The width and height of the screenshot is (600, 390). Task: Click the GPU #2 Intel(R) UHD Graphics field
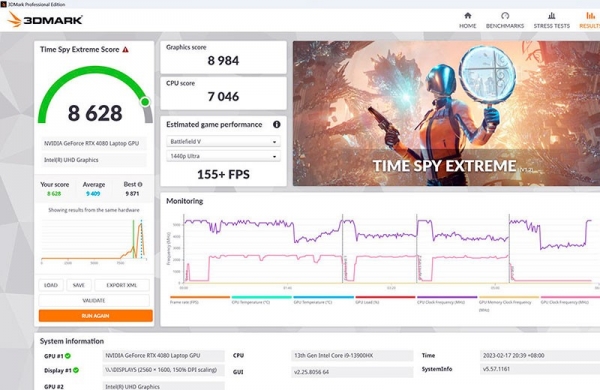pos(164,386)
